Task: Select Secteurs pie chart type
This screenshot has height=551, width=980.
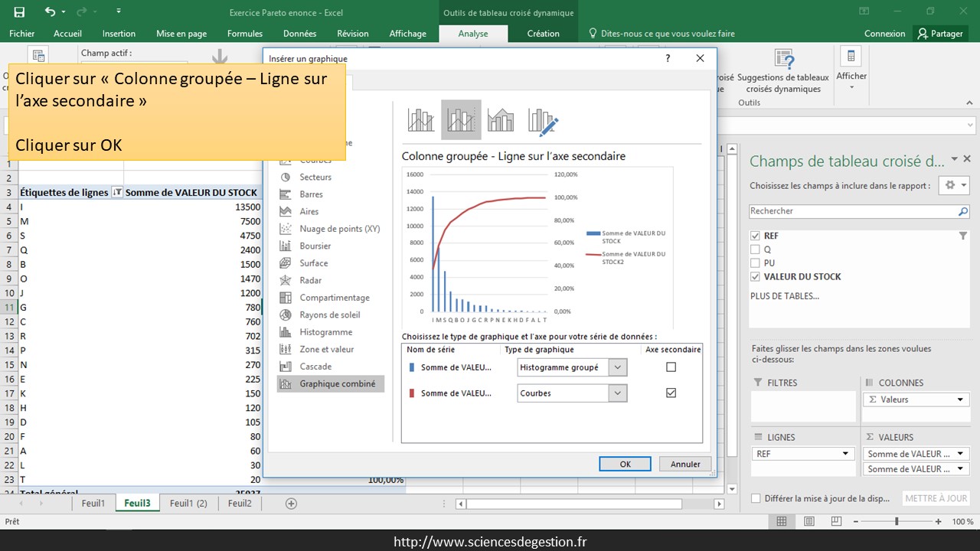Action: pos(315,177)
